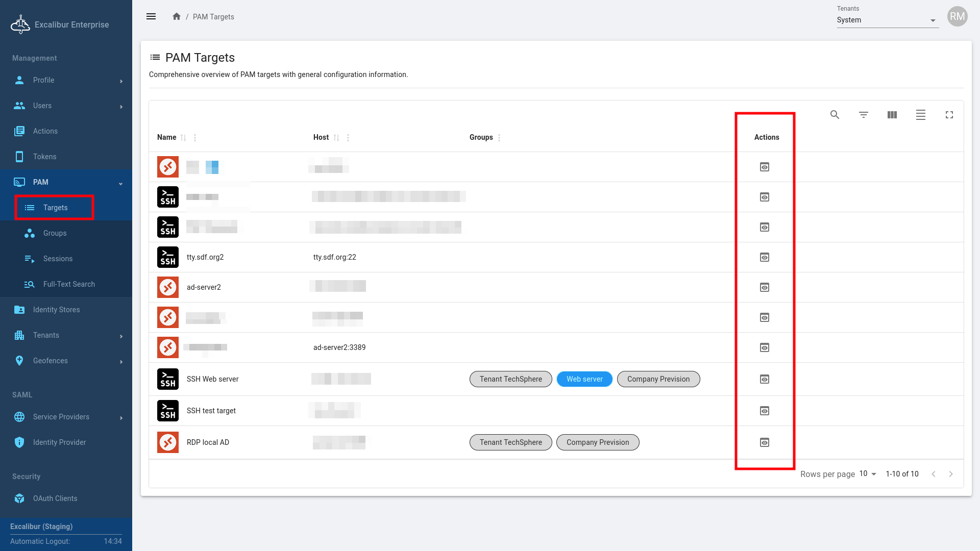Click the hamburger menu icon
The height and width of the screenshot is (551, 980).
tap(151, 16)
